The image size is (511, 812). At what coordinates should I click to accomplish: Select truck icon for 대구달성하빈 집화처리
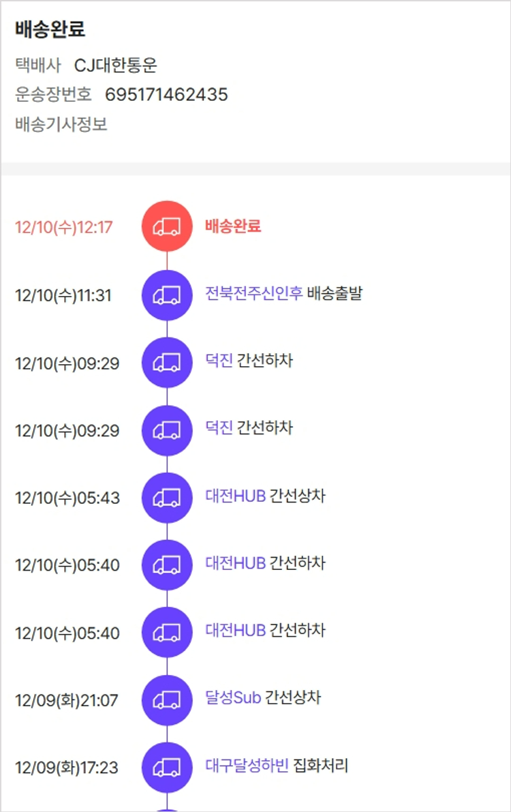click(x=167, y=767)
